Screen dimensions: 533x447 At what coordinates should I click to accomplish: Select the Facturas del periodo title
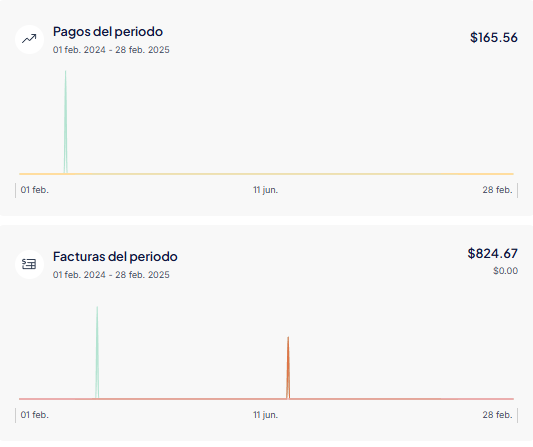(x=115, y=257)
